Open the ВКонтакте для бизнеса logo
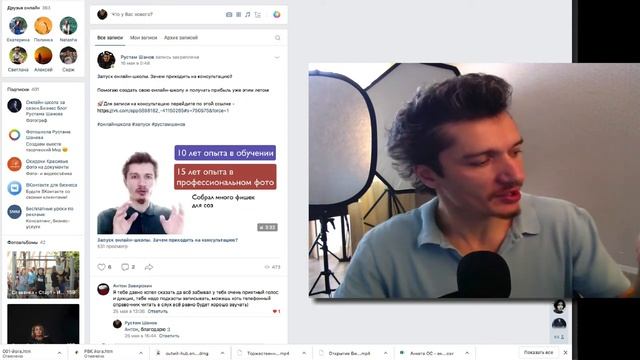This screenshot has width=640, height=360. [x=14, y=188]
